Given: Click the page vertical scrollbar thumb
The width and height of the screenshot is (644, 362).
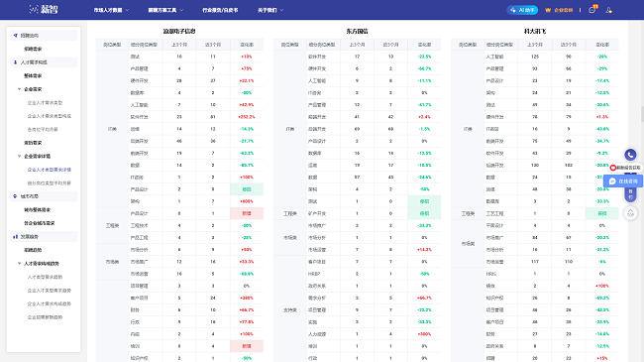Looking at the screenshot, I should (642, 114).
